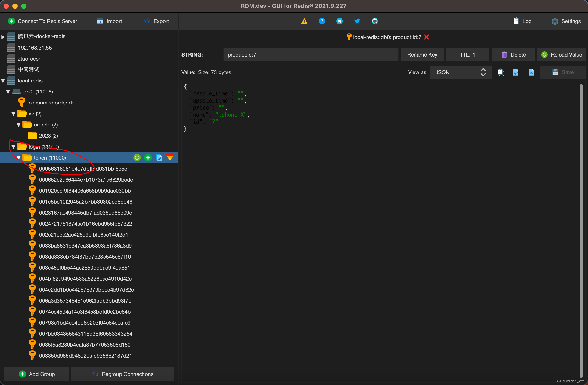Click inside the JSON value editor
This screenshot has width=588, height=385.
tap(381, 232)
